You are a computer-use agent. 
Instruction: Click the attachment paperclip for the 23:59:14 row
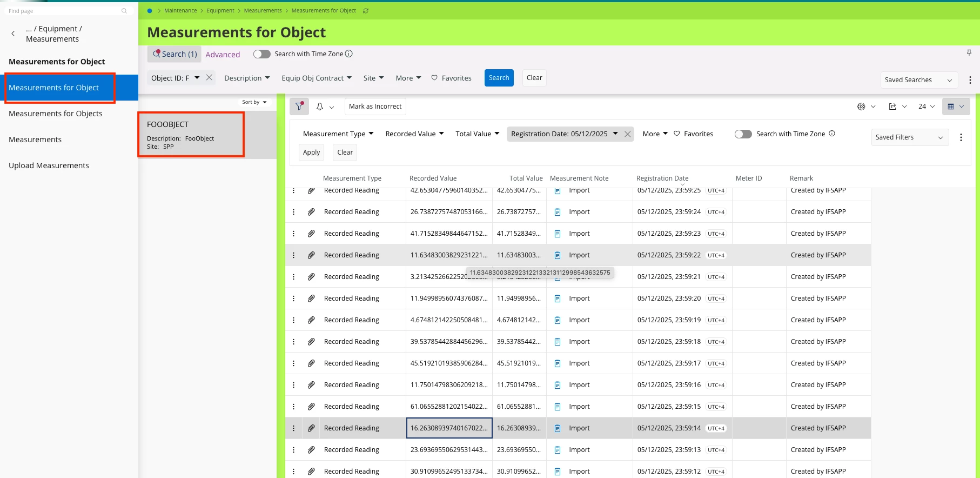(x=311, y=428)
